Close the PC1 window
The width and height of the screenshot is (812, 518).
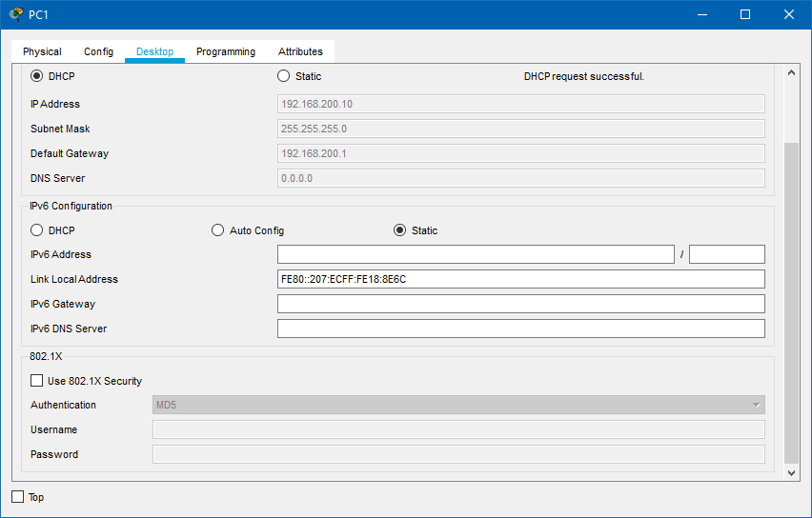(789, 14)
